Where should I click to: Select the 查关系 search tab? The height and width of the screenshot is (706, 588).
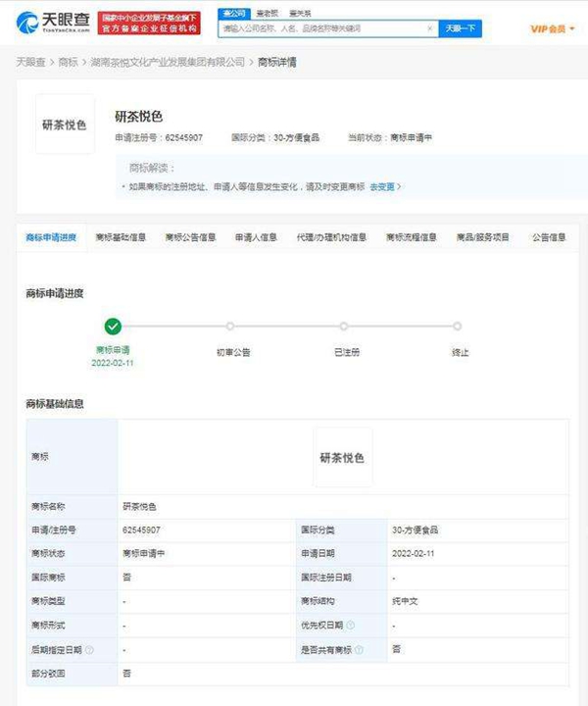(x=300, y=14)
